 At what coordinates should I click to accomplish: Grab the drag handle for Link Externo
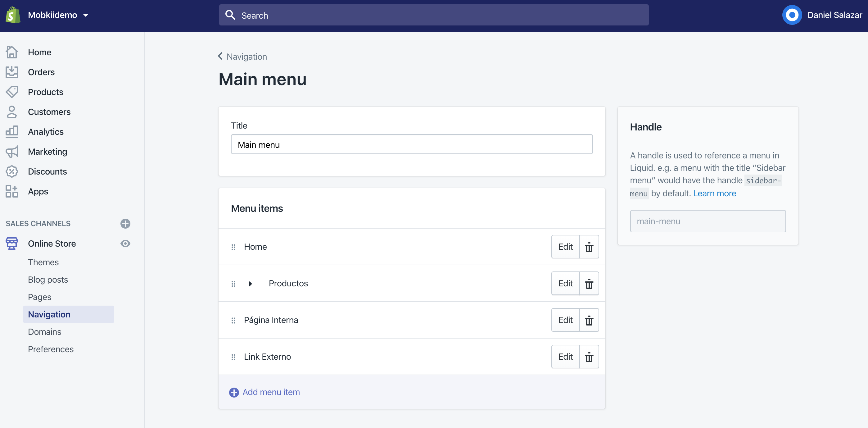[x=233, y=357]
